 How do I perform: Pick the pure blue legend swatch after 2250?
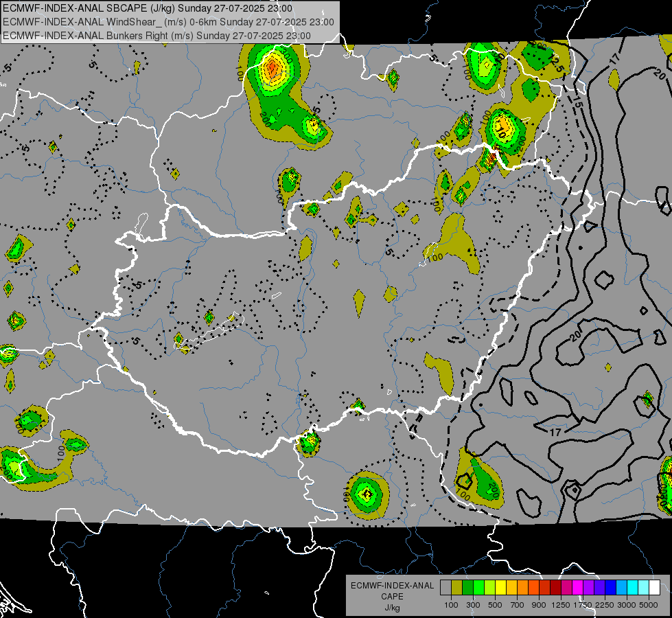coord(611,588)
